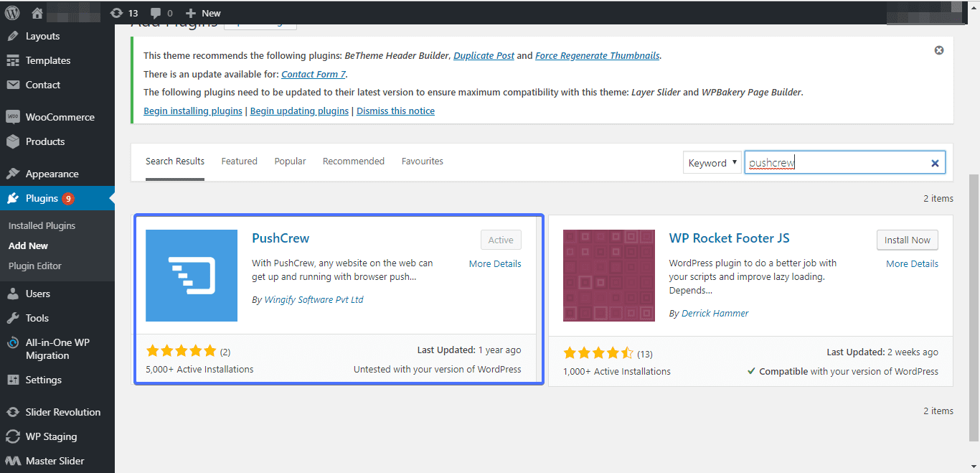Click the '1,000+ Active Installations' text

point(617,371)
